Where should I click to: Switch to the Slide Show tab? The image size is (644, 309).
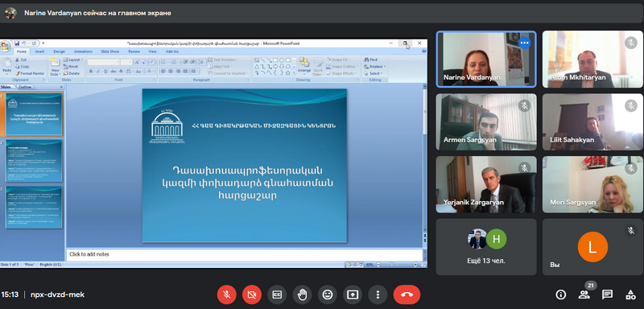109,51
